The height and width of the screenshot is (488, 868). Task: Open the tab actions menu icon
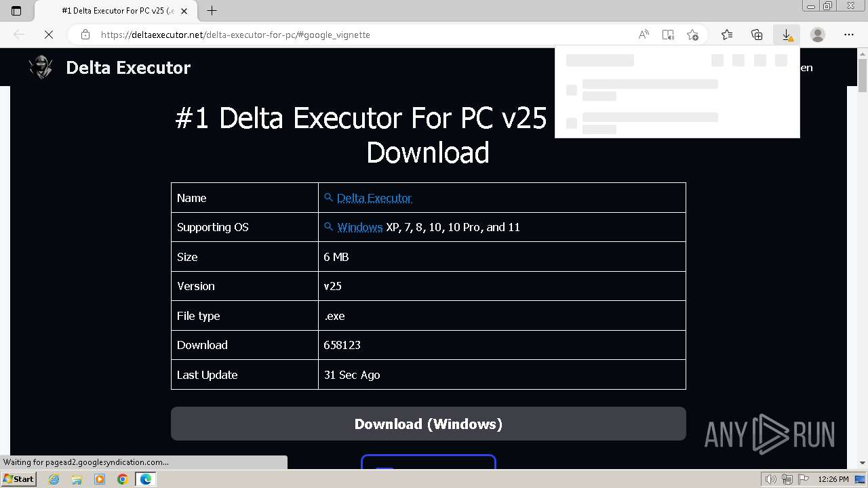(x=16, y=11)
